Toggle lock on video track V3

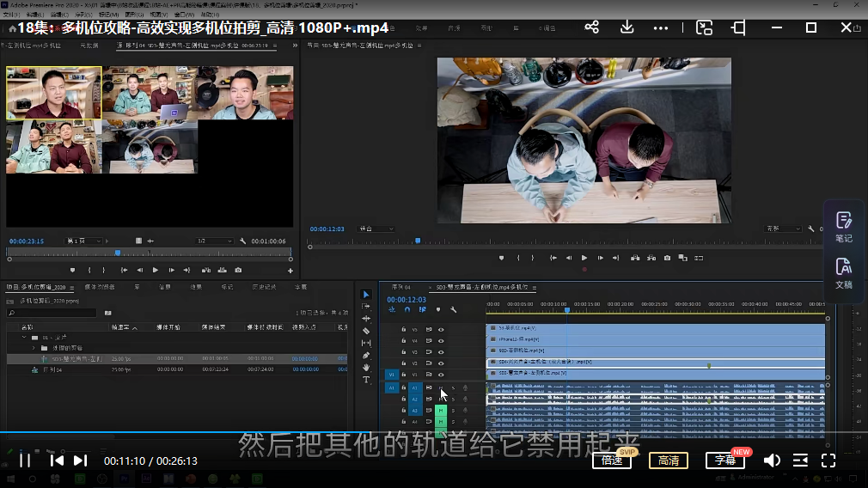pyautogui.click(x=404, y=352)
